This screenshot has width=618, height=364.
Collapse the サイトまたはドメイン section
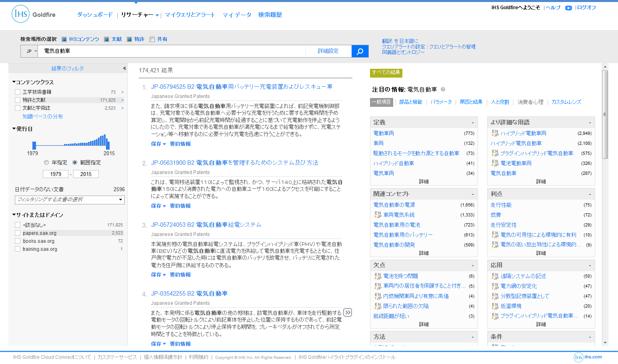(38, 215)
